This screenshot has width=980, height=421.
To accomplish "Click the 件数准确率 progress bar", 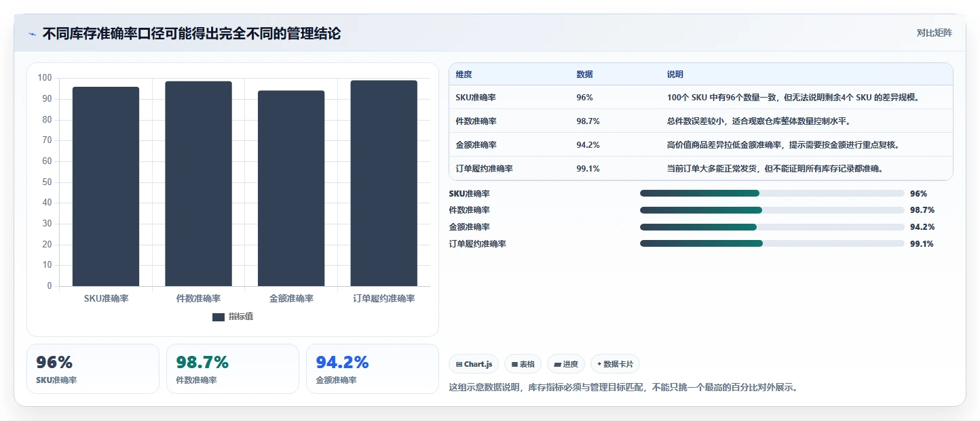I will [x=772, y=210].
